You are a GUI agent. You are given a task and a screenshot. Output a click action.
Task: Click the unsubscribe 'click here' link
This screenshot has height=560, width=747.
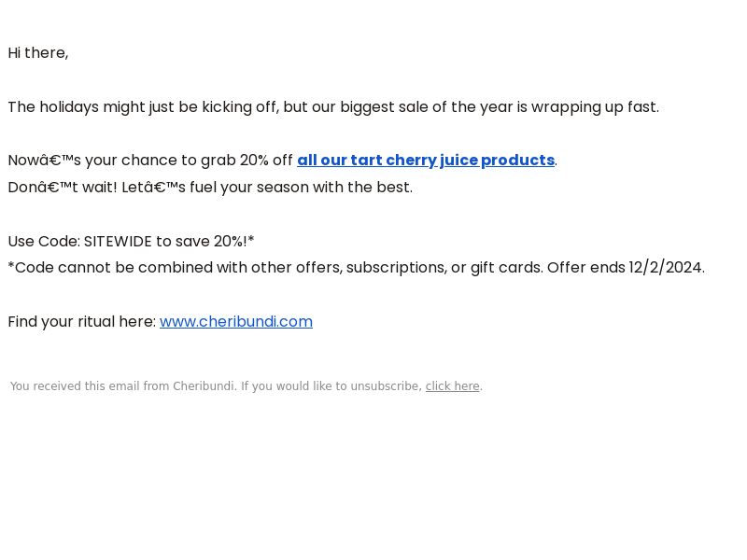452,386
